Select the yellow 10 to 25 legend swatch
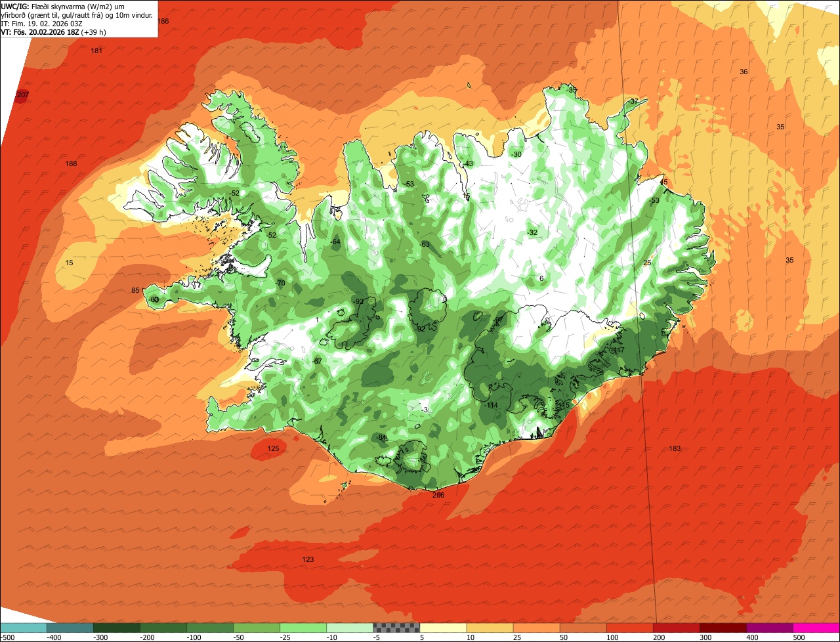This screenshot has width=840, height=642. coord(490,628)
